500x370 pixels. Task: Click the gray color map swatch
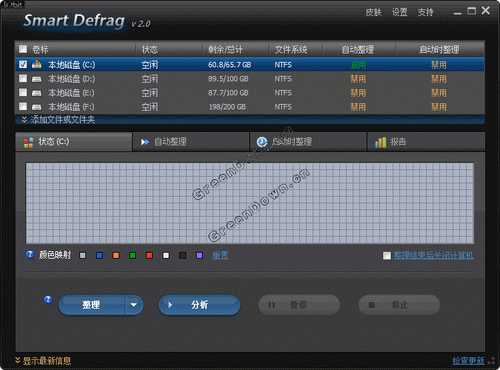click(x=83, y=256)
